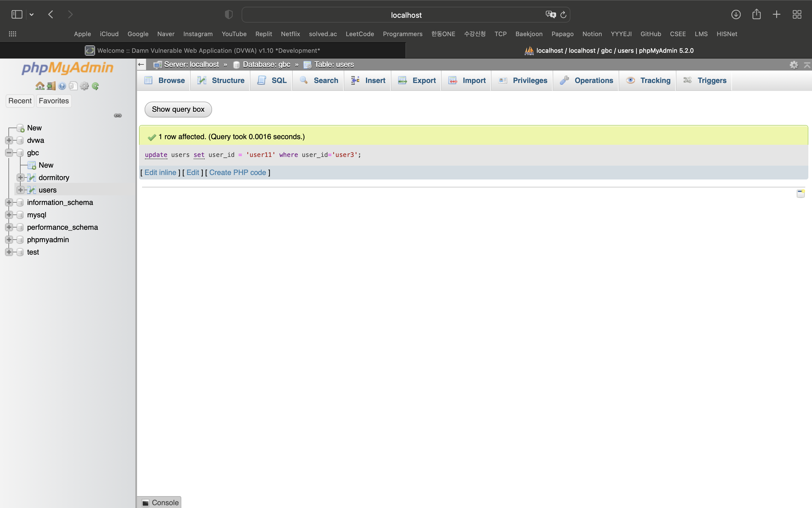
Task: Open Safari downloads icon
Action: click(736, 14)
